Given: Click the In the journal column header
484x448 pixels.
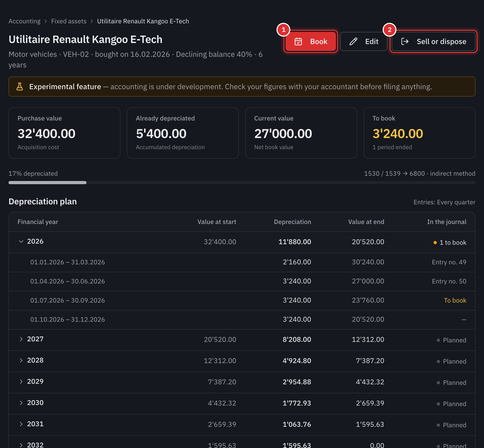Looking at the screenshot, I should pyautogui.click(x=447, y=222).
